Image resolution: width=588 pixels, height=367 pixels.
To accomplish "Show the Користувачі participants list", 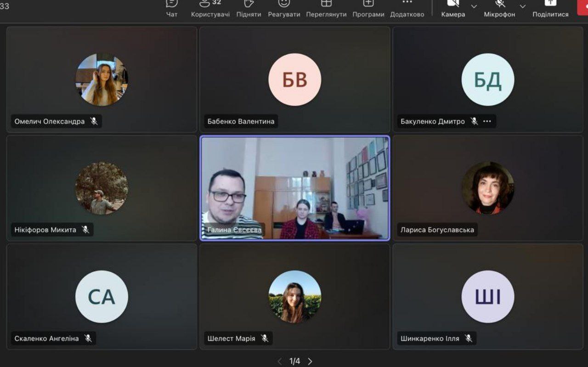I will 210,8.
